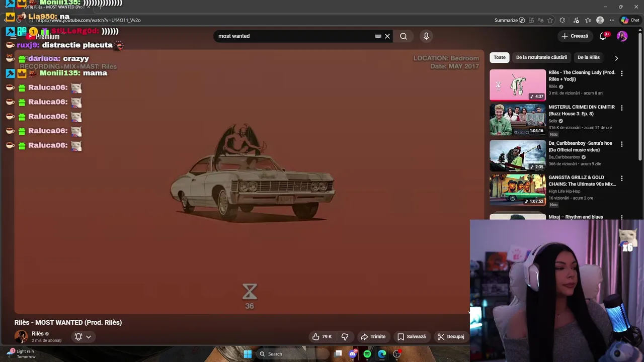Open Discord from taskbar
Viewport: 644px width, 362px height.
coord(353,354)
